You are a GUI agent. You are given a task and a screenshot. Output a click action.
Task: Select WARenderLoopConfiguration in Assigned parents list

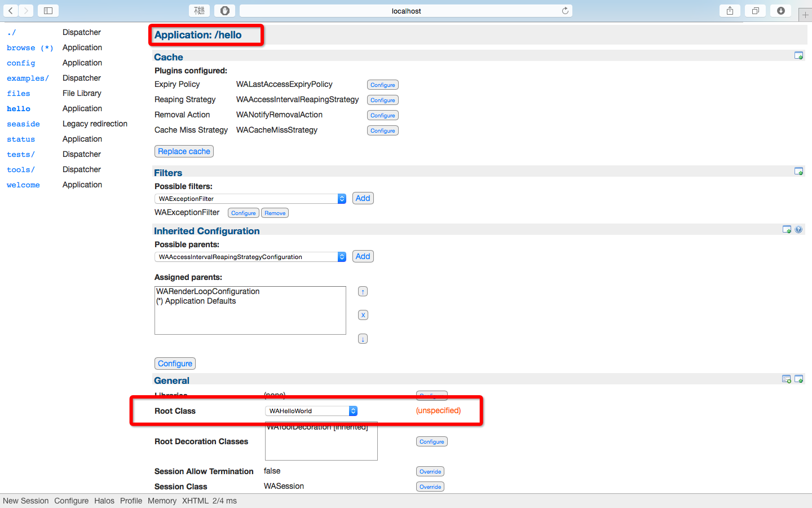(208, 291)
